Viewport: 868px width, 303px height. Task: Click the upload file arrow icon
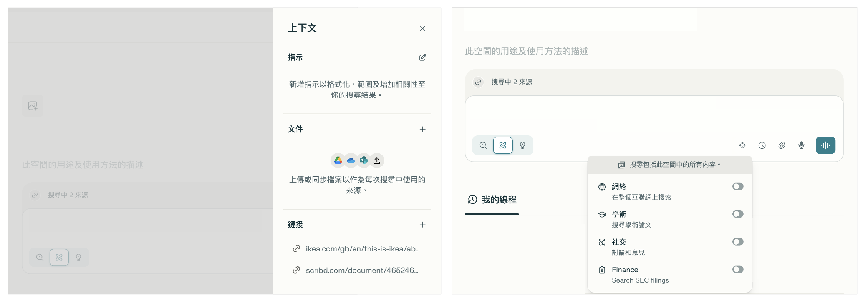pyautogui.click(x=377, y=160)
